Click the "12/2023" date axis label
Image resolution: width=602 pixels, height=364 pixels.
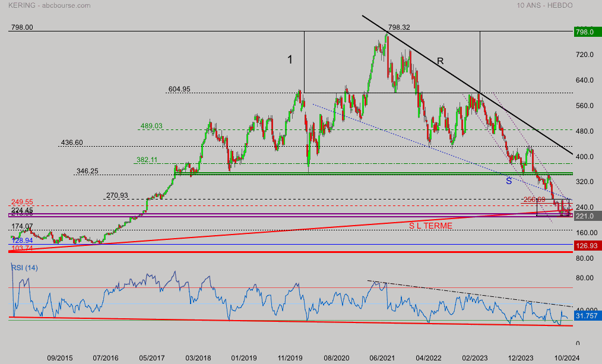(521, 358)
